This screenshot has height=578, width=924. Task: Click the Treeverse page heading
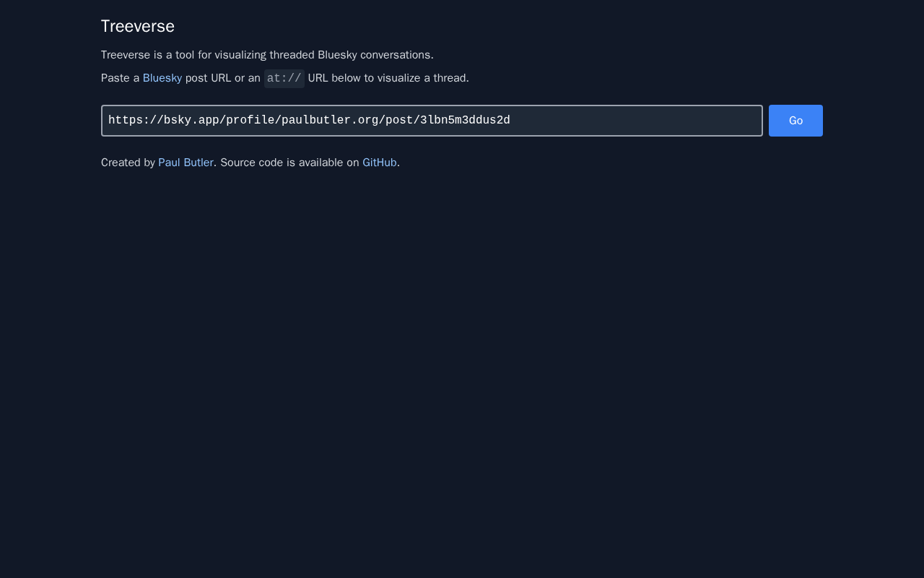(x=138, y=26)
